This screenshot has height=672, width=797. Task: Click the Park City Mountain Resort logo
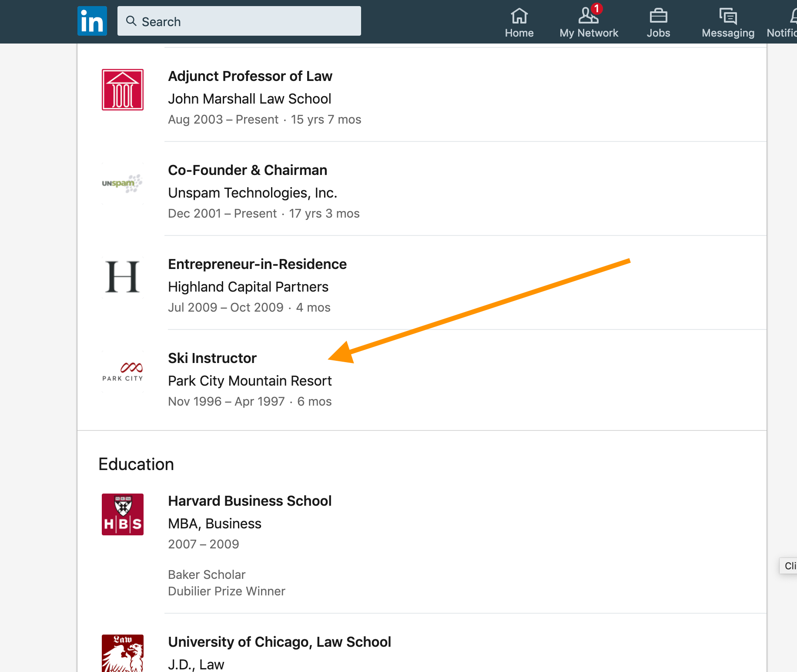(123, 372)
